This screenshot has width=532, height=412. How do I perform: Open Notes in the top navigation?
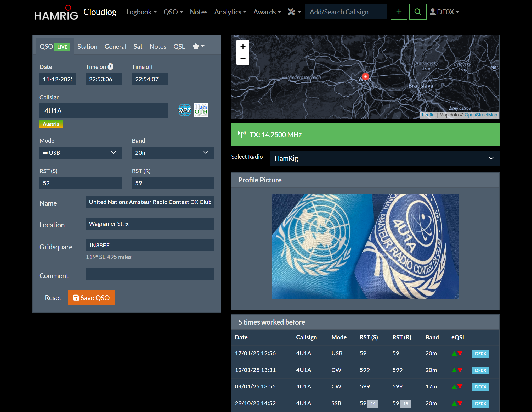(x=199, y=12)
